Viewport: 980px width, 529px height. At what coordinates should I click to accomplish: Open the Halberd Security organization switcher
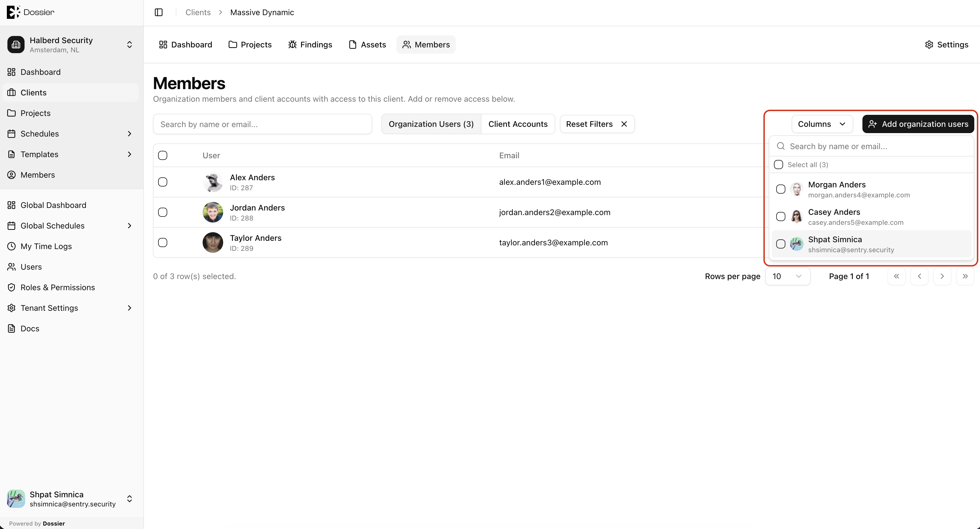pyautogui.click(x=72, y=45)
